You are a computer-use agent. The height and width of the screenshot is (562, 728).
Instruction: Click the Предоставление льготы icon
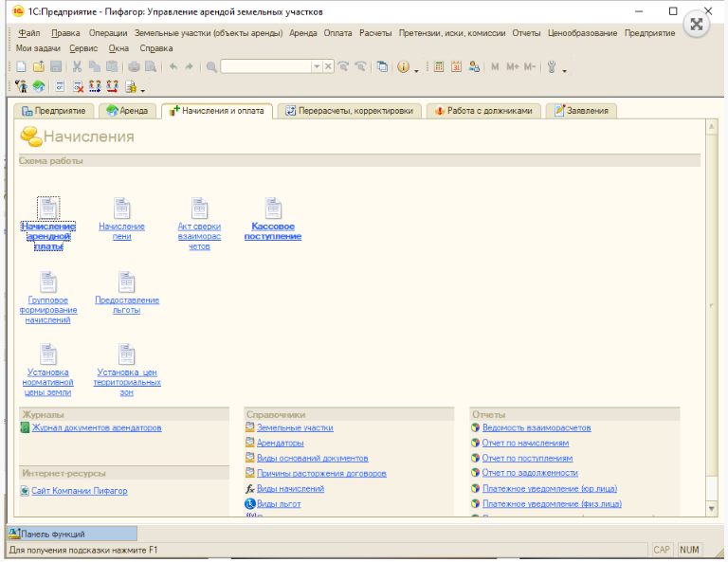click(x=127, y=281)
